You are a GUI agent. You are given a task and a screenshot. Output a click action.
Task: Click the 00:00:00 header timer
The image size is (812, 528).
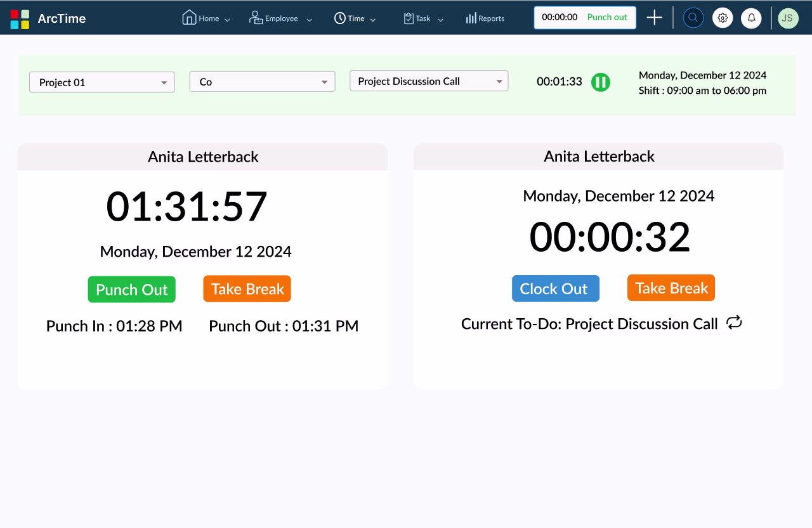coord(560,17)
